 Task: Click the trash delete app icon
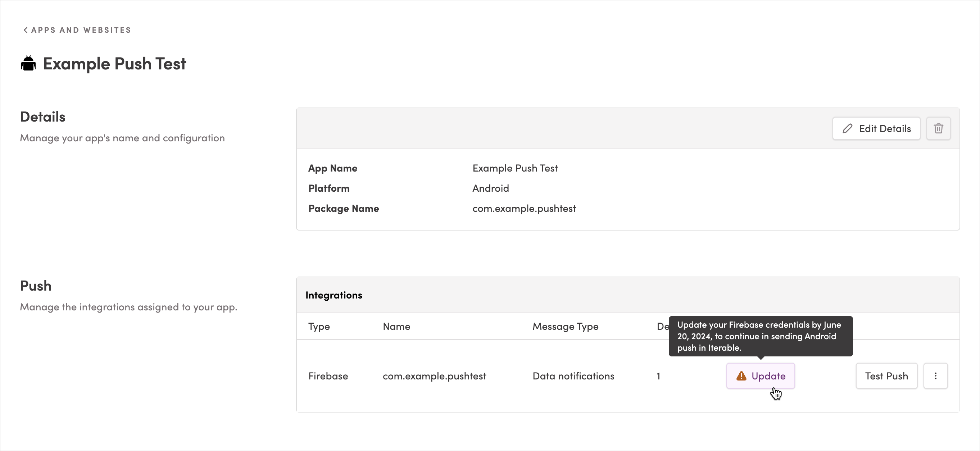point(938,128)
